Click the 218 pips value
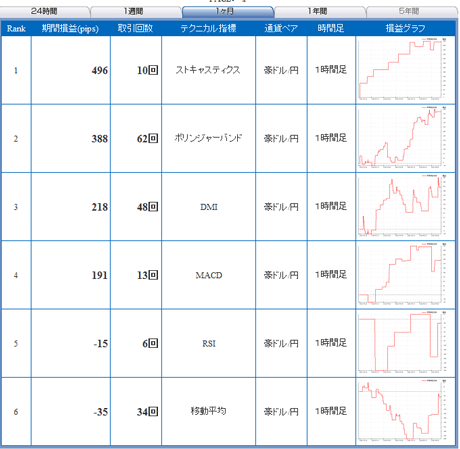Viewport: 460px width, 449px height. [100, 207]
